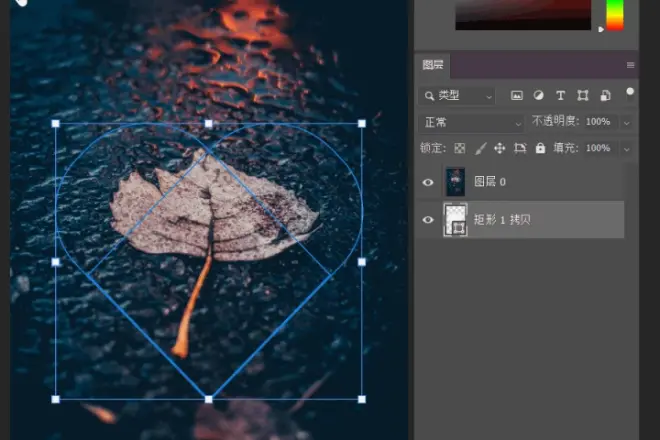Click the pixel layer filter icon
The width and height of the screenshot is (660, 440).
[516, 96]
